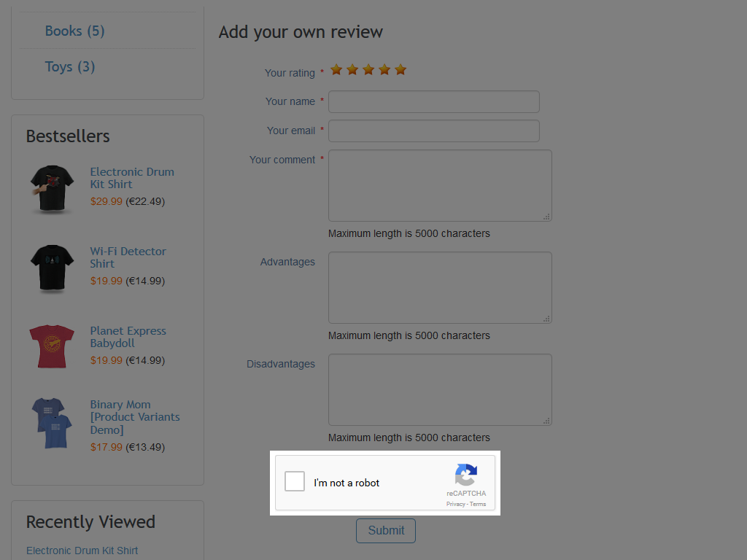Focus the Disadvantages text area
Screen dimensions: 747x560
click(x=440, y=389)
